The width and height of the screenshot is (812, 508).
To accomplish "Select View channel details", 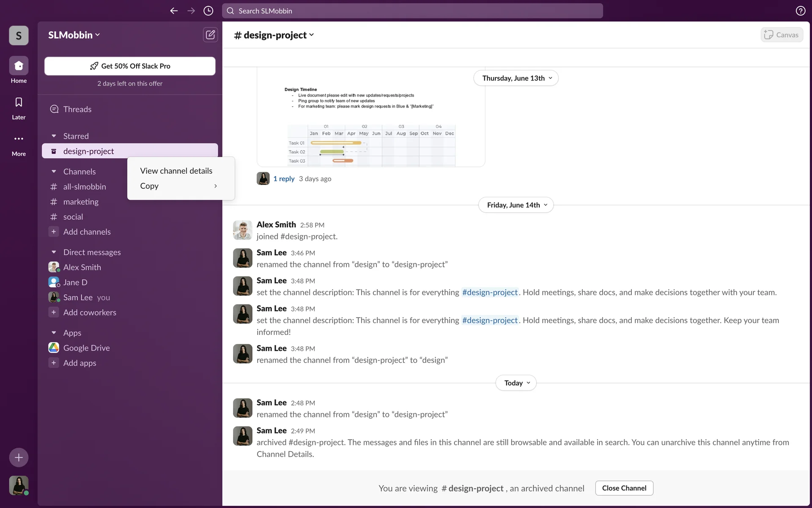I will 176,171.
